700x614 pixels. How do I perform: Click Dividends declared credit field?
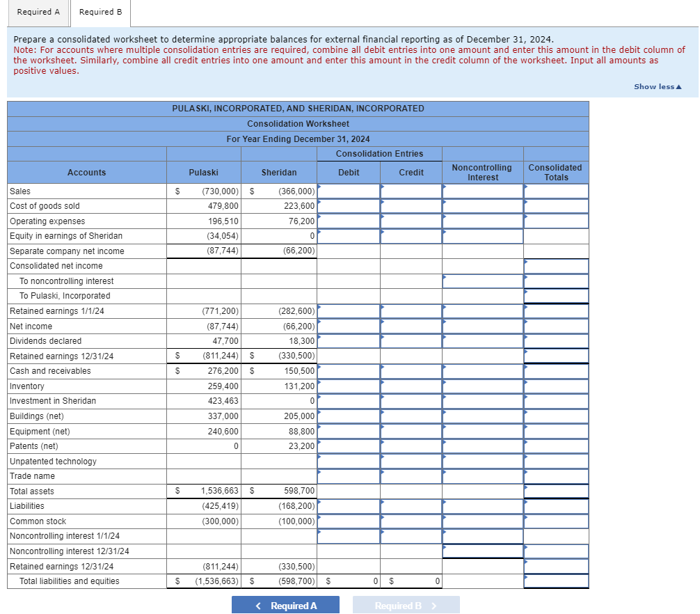(411, 340)
